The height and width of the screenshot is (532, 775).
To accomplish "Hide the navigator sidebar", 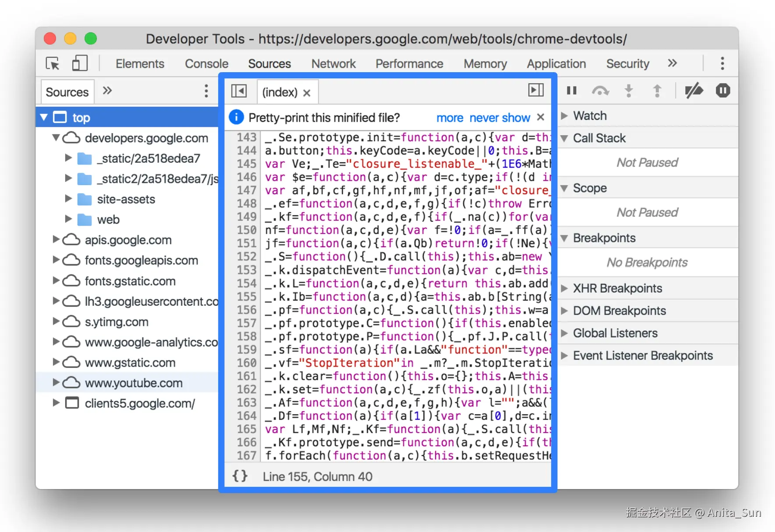I will pyautogui.click(x=239, y=91).
